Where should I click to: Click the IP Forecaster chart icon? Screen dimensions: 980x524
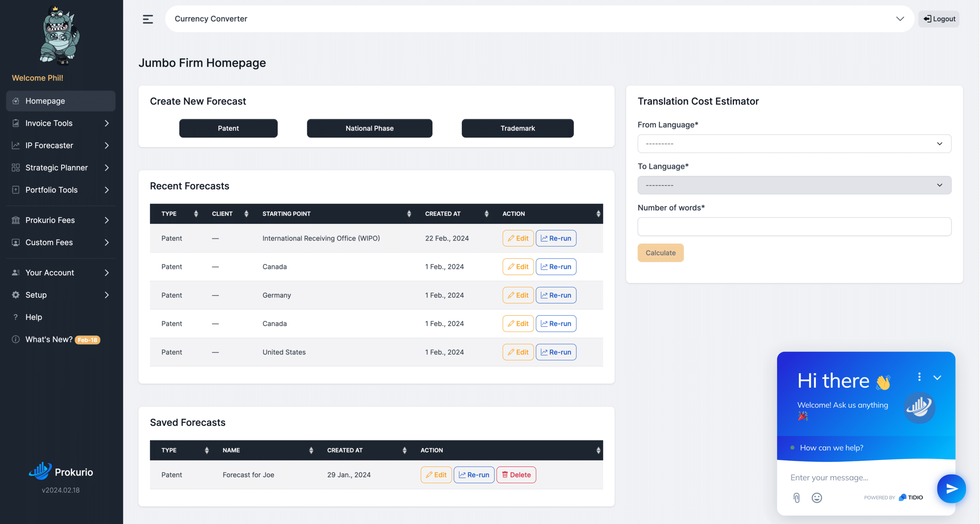click(x=16, y=145)
